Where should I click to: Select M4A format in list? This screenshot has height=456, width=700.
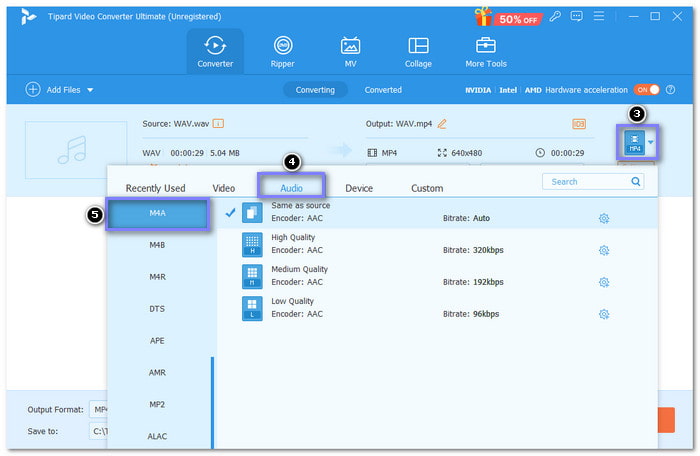(157, 213)
